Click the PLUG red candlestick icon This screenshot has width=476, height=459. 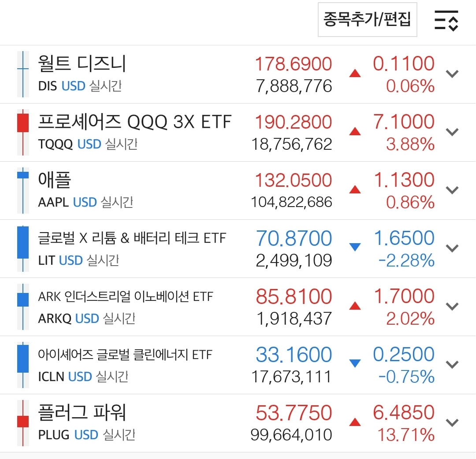[23, 423]
